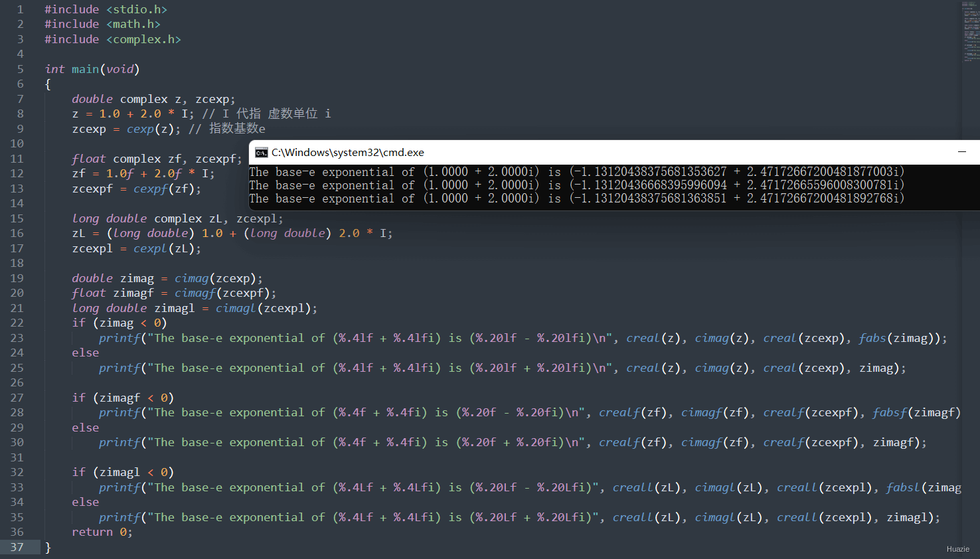Viewport: 980px width, 559px height.
Task: Click the cmd.exe window title text
Action: coord(348,153)
